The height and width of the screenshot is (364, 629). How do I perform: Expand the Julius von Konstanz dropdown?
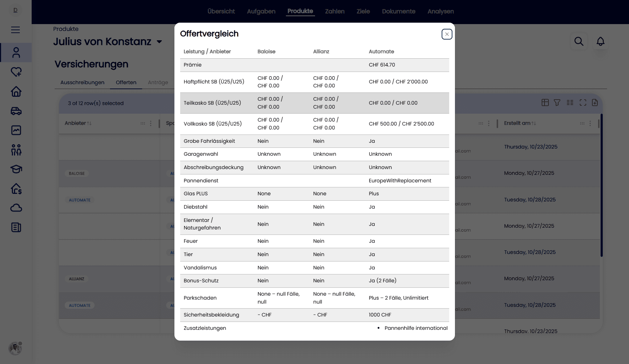point(159,42)
